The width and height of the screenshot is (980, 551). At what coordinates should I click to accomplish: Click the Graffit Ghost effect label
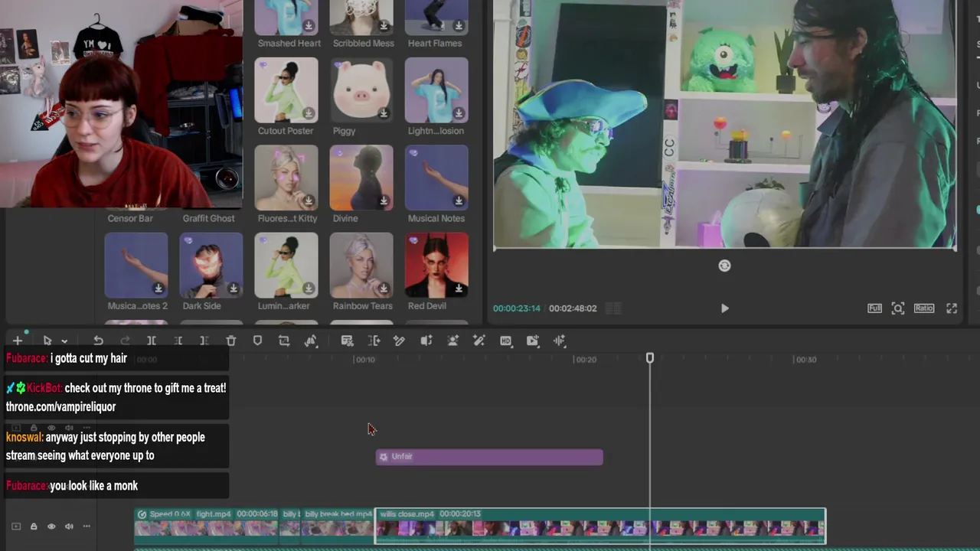point(208,218)
